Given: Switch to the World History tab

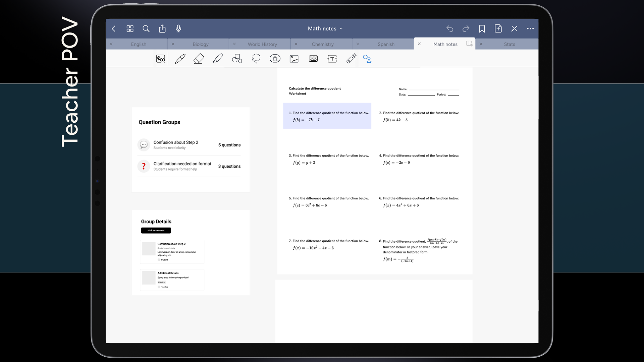Looking at the screenshot, I should click(262, 44).
